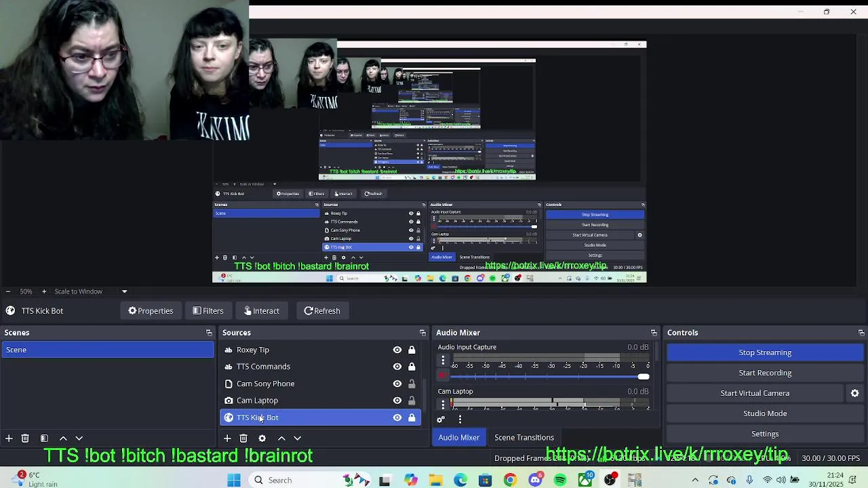Viewport: 868px width, 488px height.
Task: Click the Interact button
Action: (261, 310)
